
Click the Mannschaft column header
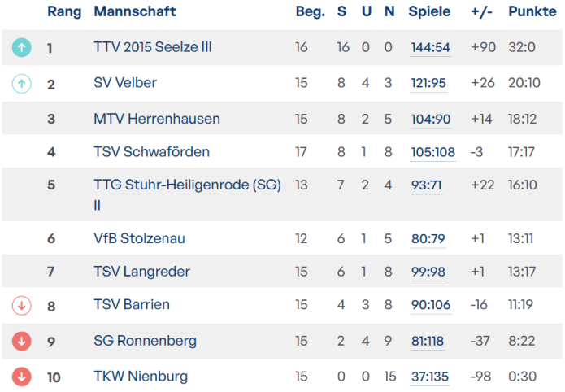click(x=135, y=11)
